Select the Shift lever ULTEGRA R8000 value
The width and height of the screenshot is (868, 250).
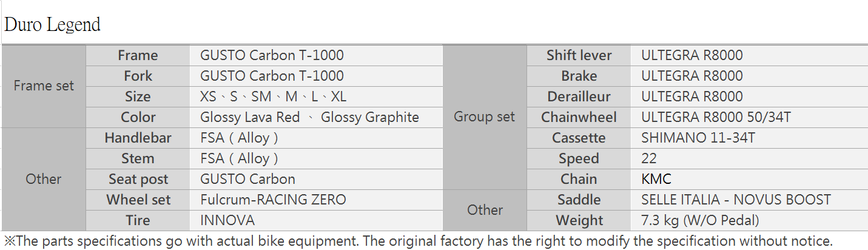(691, 55)
